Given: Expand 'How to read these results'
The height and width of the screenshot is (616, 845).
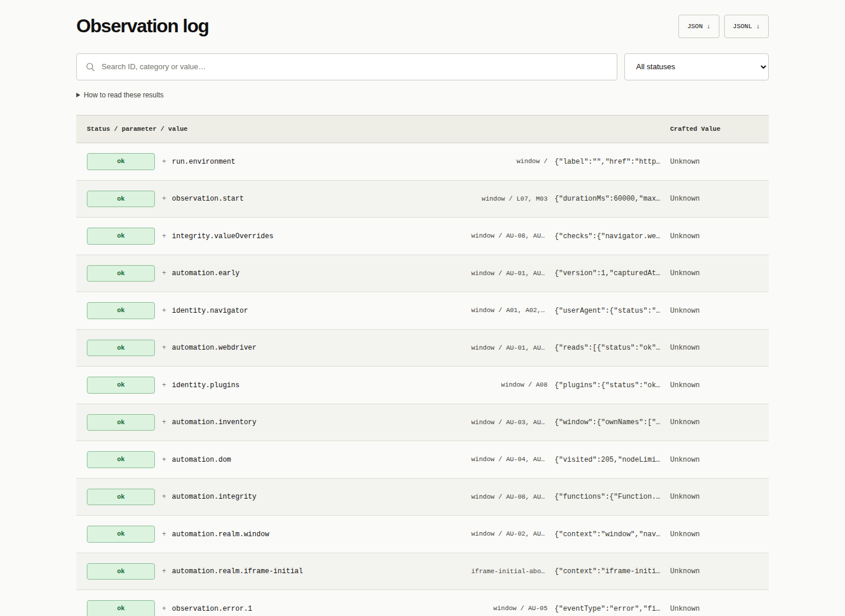Looking at the screenshot, I should pyautogui.click(x=120, y=95).
